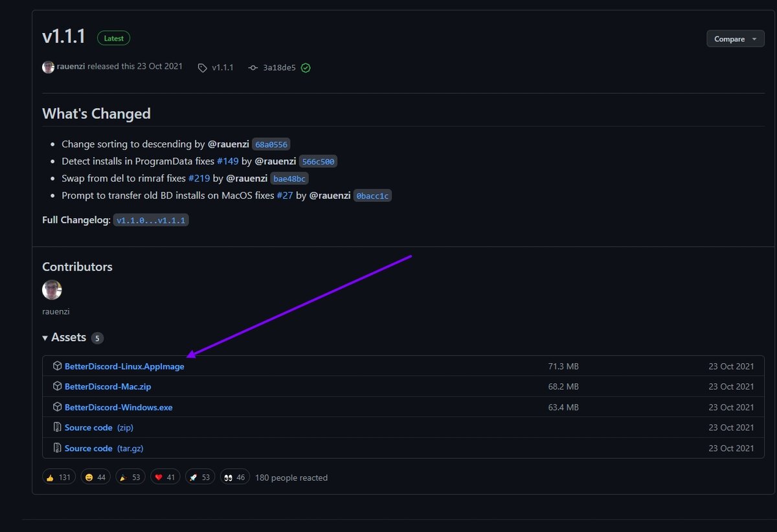Image resolution: width=777 pixels, height=532 pixels.
Task: Click the commit icon before 3a18de5
Action: 253,67
